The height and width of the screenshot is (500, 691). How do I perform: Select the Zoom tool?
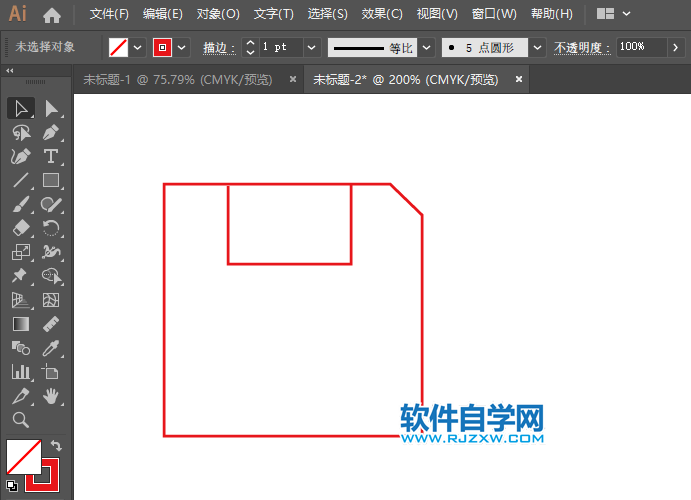click(x=21, y=420)
